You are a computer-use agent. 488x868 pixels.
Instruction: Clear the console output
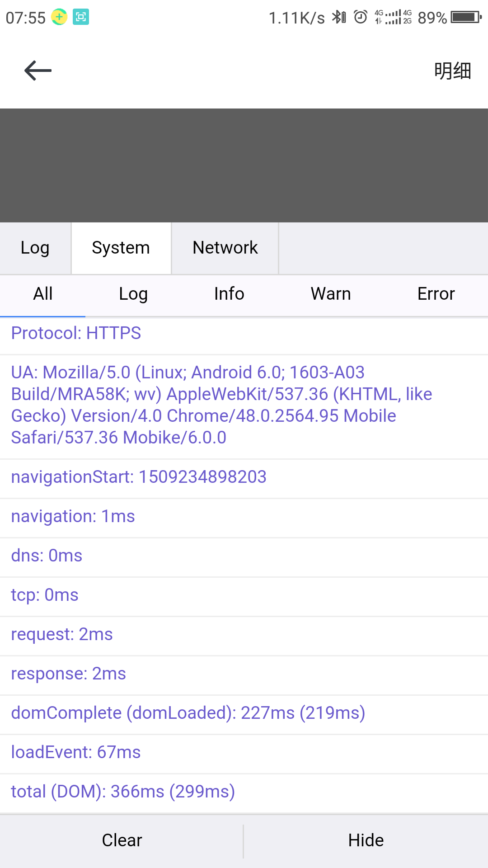pyautogui.click(x=122, y=841)
